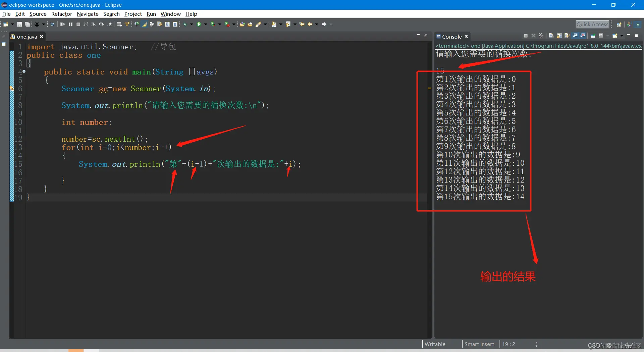Screen dimensions: 644x352
Task: Open the Open Console dropdown arrow
Action: pyautogui.click(x=622, y=36)
